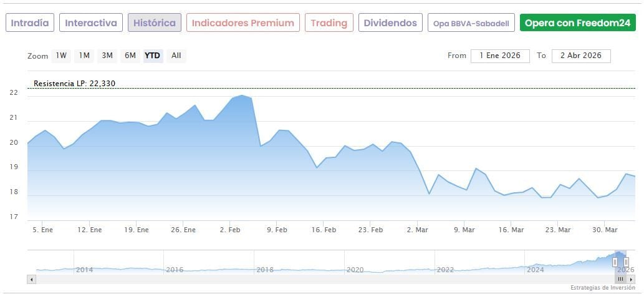The height and width of the screenshot is (299, 644).
Task: Click the navigator left range handle
Action: click(615, 262)
